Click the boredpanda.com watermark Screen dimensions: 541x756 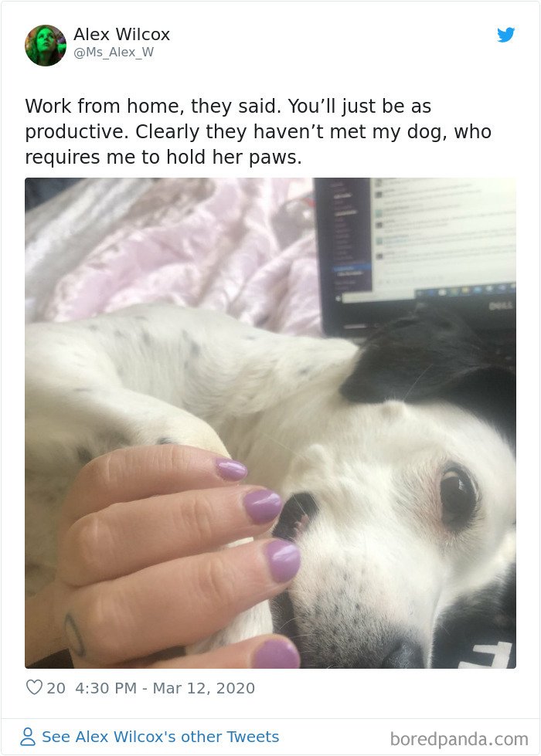[x=459, y=739]
